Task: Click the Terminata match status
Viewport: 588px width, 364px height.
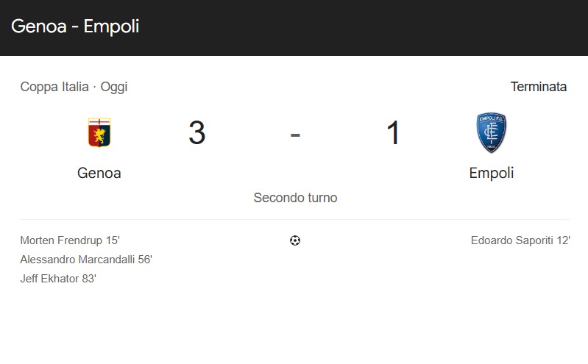Action: (538, 87)
